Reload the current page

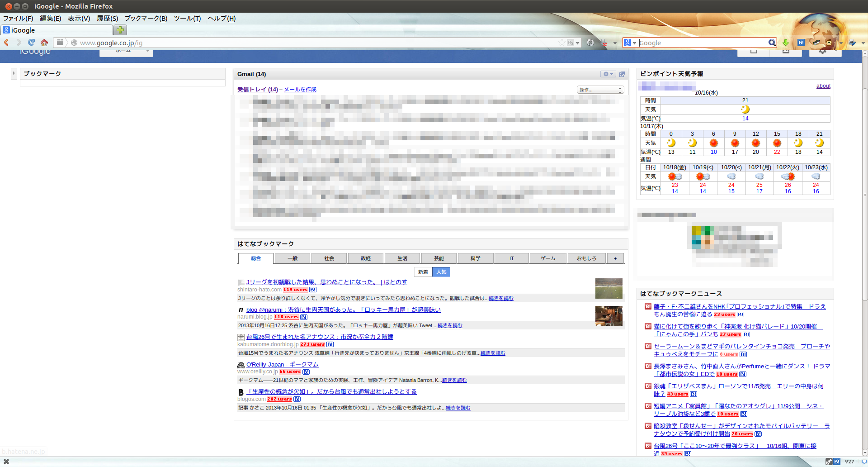coord(31,43)
